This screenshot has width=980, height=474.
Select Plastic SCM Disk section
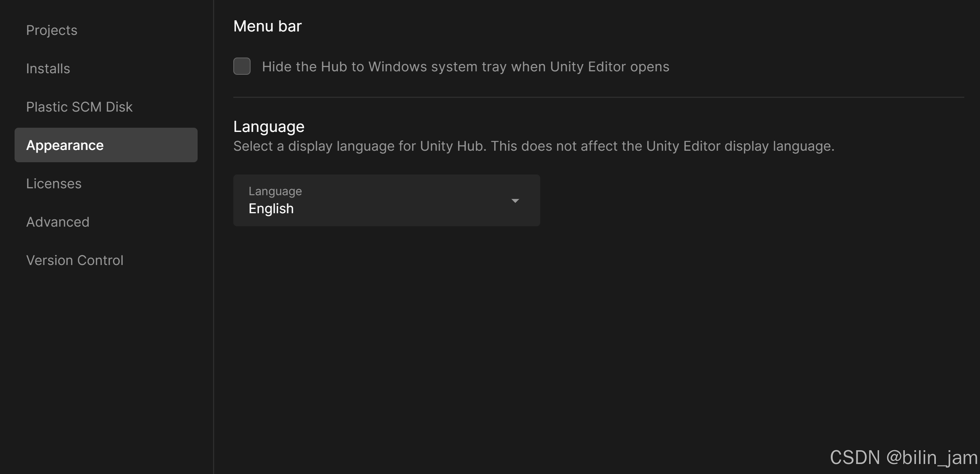(79, 107)
